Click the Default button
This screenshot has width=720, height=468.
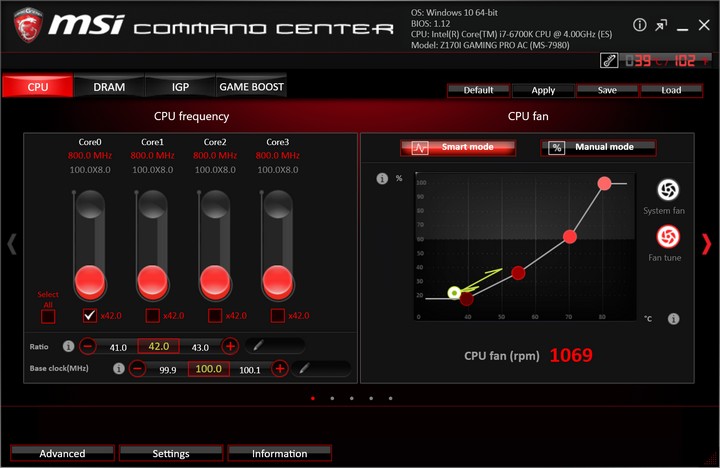(x=478, y=90)
